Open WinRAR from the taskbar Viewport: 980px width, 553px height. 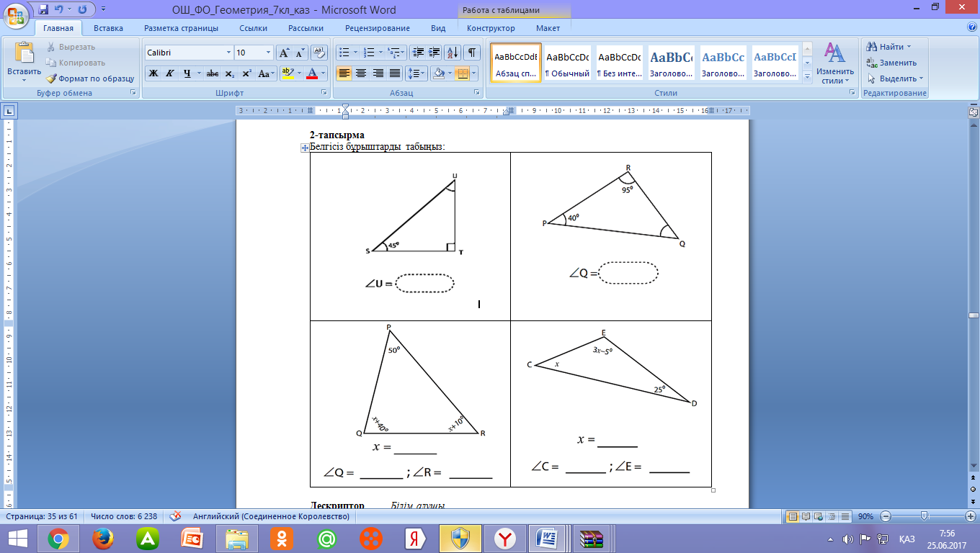click(x=591, y=538)
